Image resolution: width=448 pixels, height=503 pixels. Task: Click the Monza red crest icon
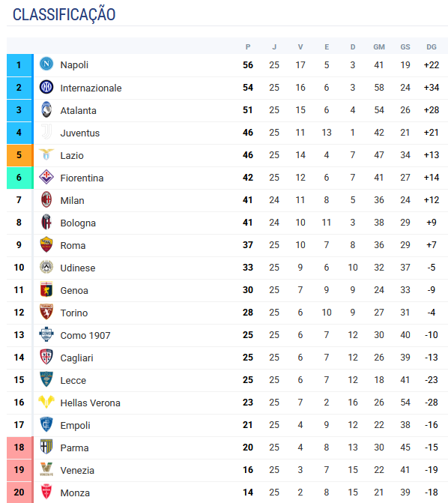[x=46, y=492]
